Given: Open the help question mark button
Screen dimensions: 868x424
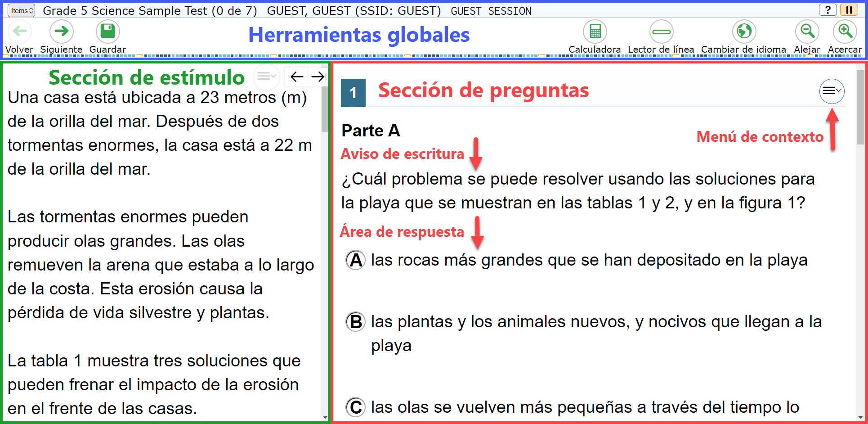Looking at the screenshot, I should 828,10.
